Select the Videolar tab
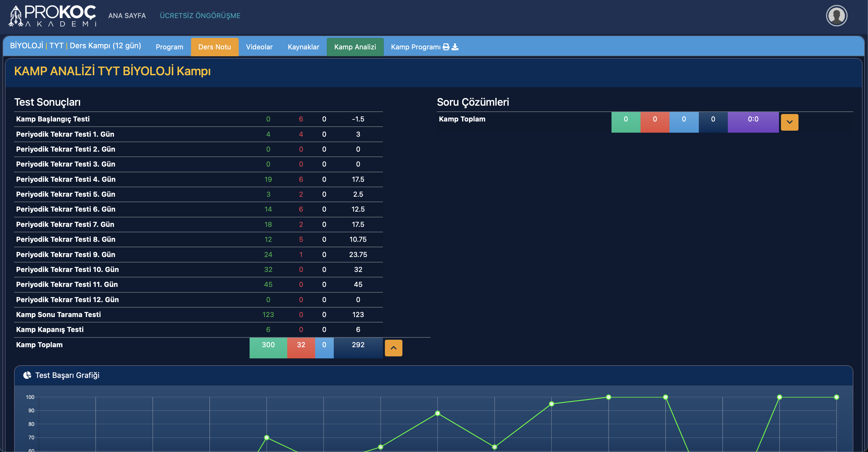The image size is (868, 452). pos(259,47)
